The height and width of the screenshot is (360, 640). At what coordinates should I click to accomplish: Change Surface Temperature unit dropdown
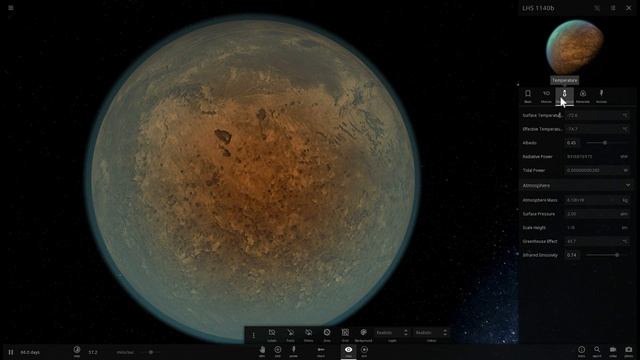[625, 116]
